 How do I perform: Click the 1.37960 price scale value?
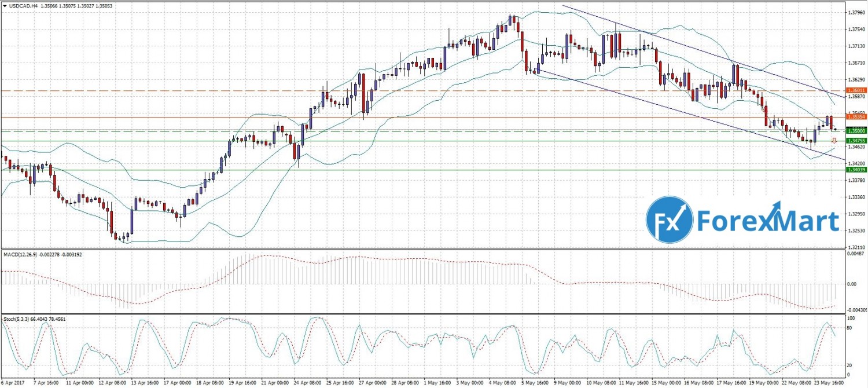855,12
